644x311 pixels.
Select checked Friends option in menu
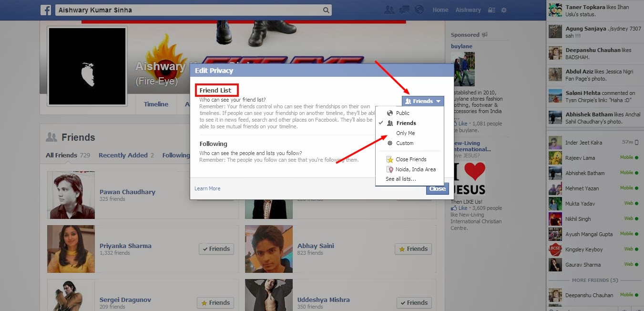click(x=410, y=123)
